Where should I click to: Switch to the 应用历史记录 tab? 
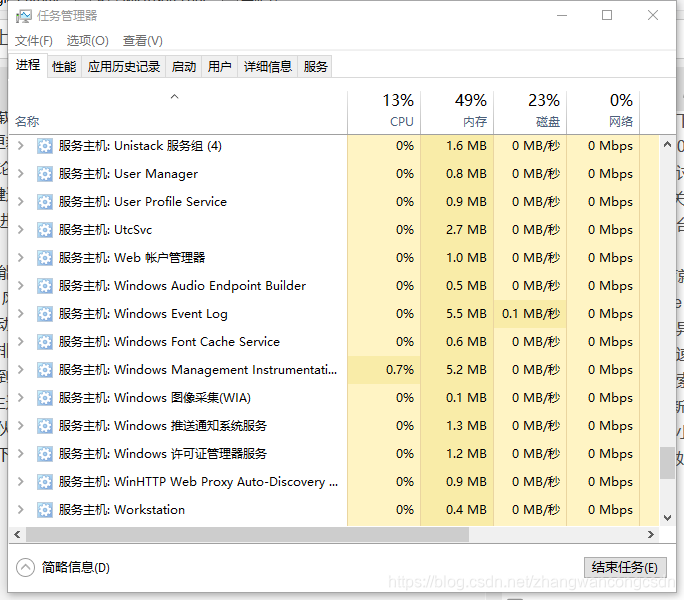123,67
